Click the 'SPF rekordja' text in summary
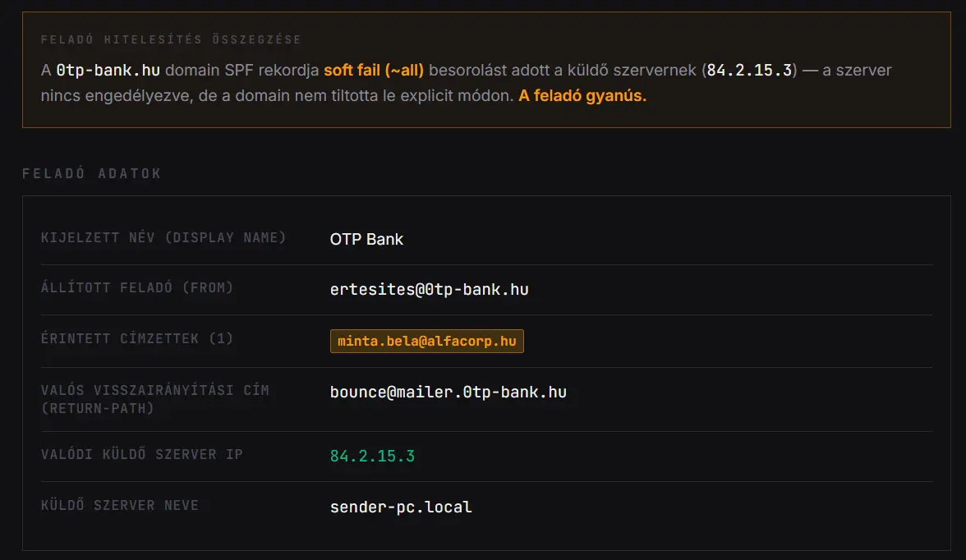The height and width of the screenshot is (560, 966). point(272,70)
